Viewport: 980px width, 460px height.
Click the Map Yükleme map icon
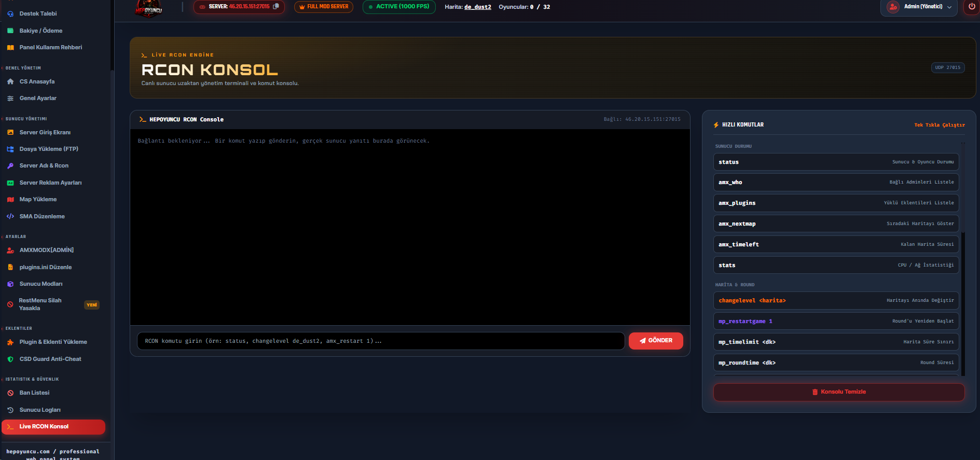[x=10, y=200]
